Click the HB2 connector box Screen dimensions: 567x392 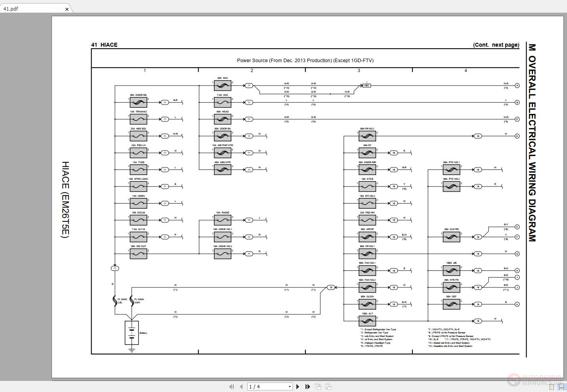click(367, 86)
